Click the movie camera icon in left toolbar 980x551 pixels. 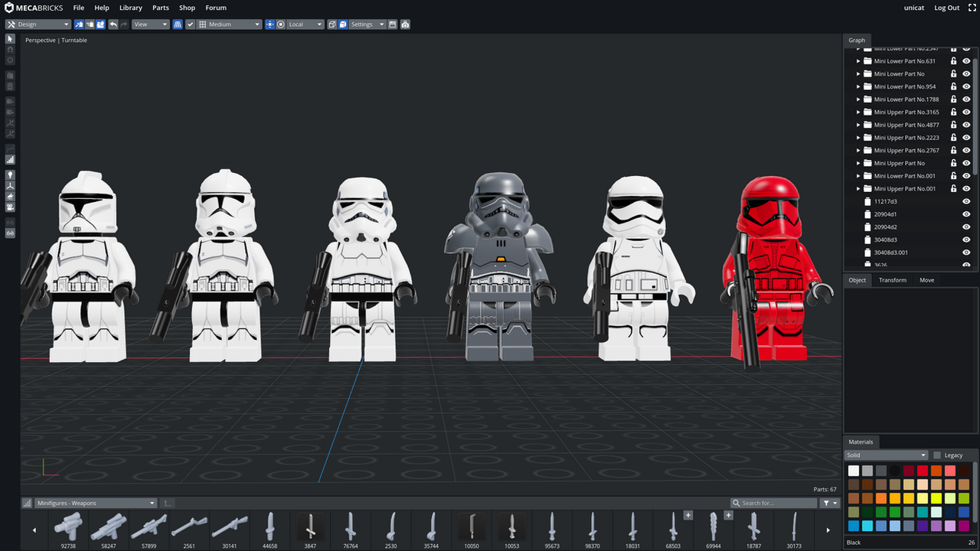(x=10, y=207)
